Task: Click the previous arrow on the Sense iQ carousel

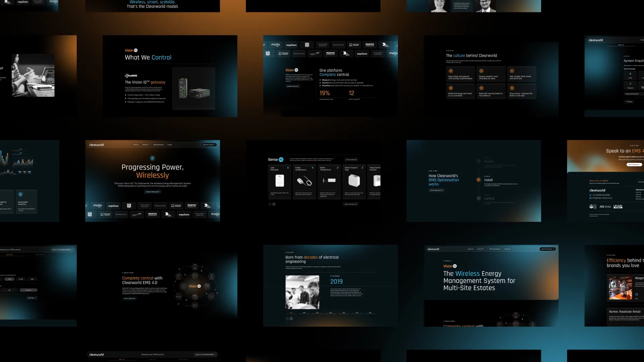Action: (270, 204)
